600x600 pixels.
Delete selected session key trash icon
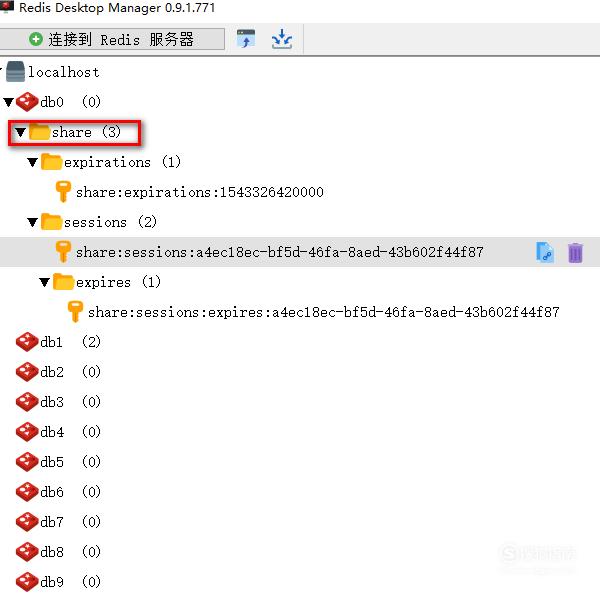click(575, 253)
